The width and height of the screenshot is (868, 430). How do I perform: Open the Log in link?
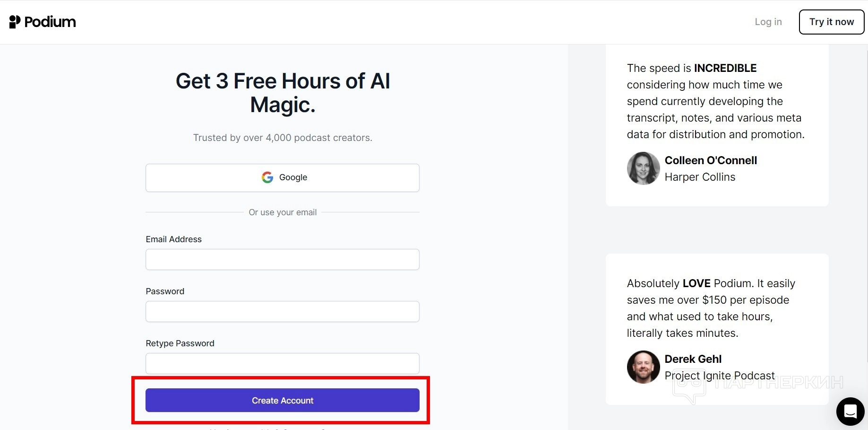pyautogui.click(x=768, y=22)
